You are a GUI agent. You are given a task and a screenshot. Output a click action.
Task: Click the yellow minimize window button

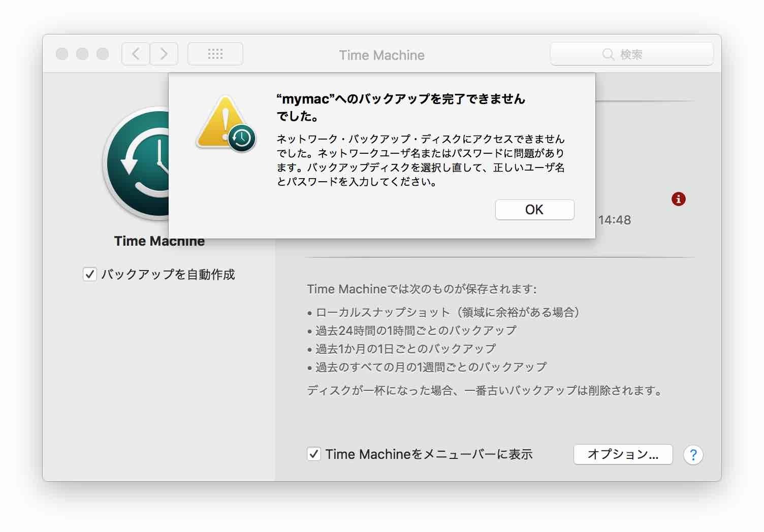[82, 54]
